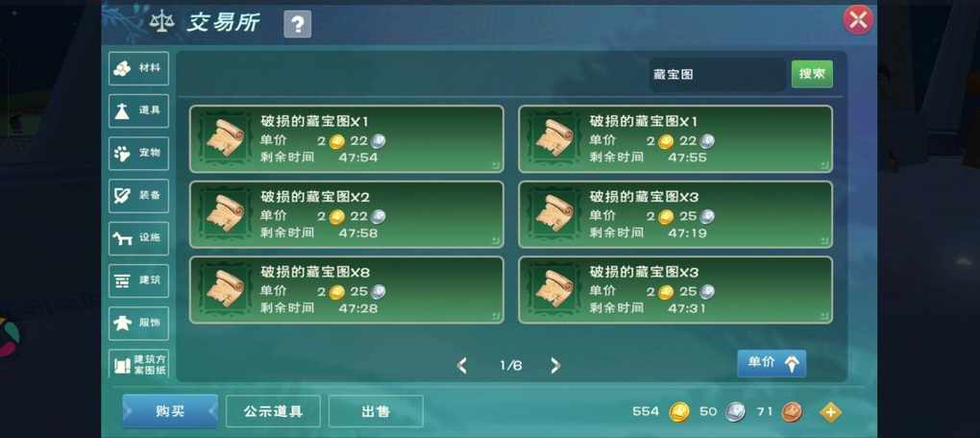Screen dimensions: 980x438
Task: Select the 材料 materials category
Action: 138,68
